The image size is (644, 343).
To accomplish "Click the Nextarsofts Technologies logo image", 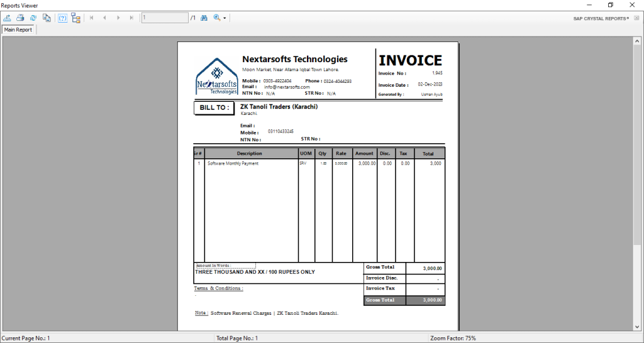I will point(216,76).
